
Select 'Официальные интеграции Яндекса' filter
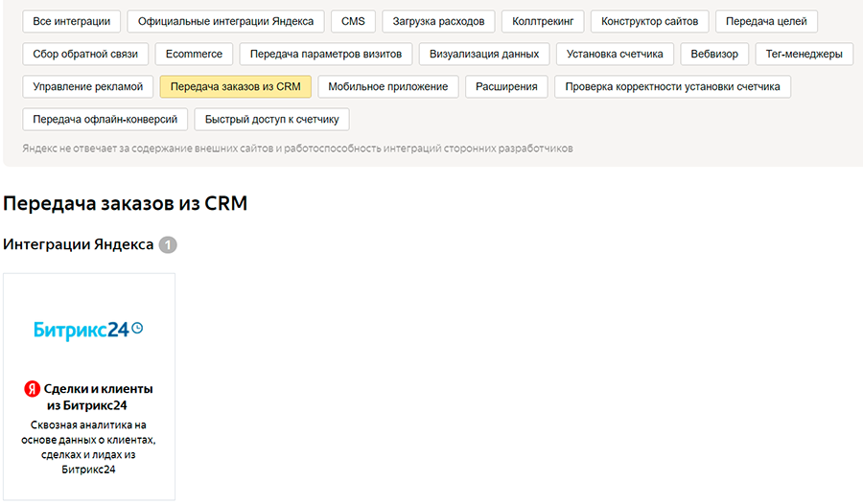225,21
